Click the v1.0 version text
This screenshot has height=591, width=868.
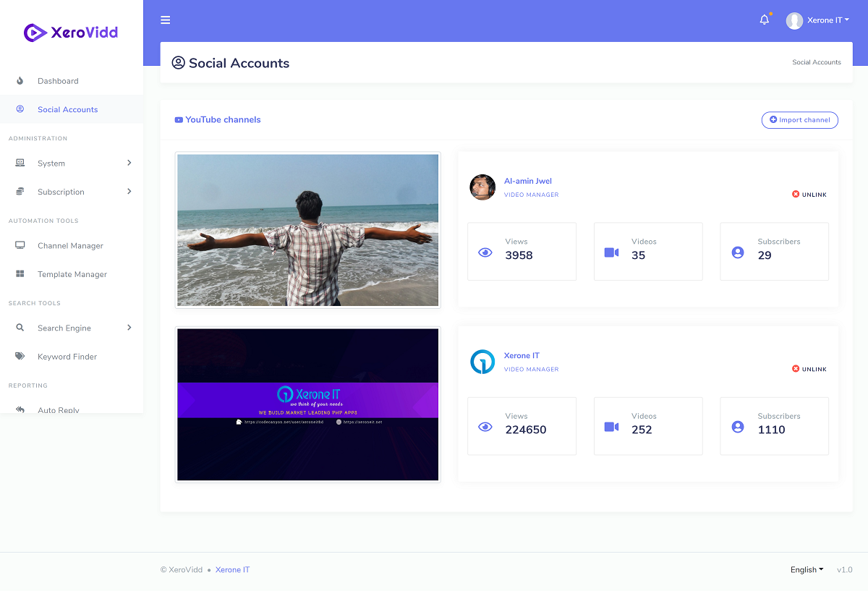[845, 570]
